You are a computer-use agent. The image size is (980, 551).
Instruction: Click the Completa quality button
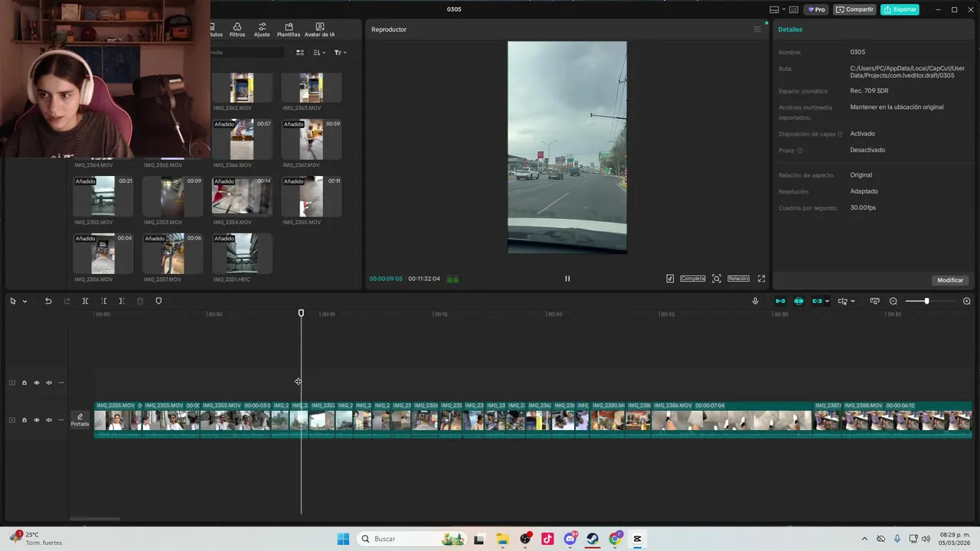click(693, 279)
